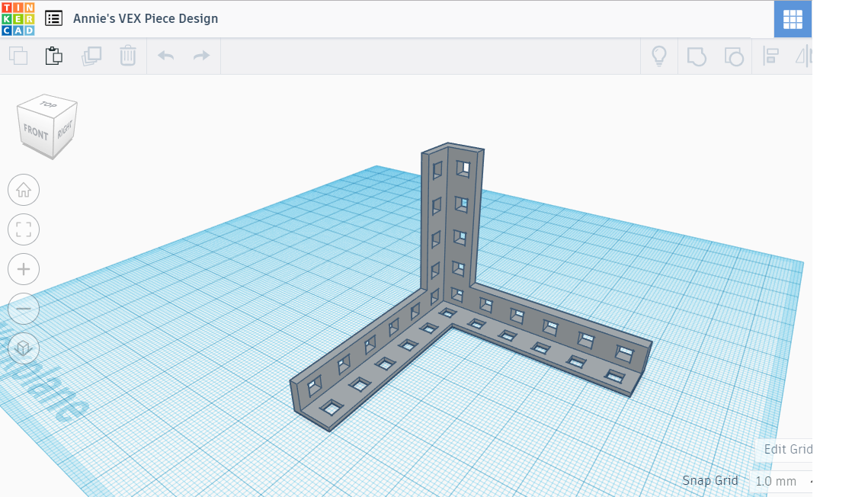This screenshot has width=868, height=497.
Task: Click the Home view button
Action: click(24, 190)
